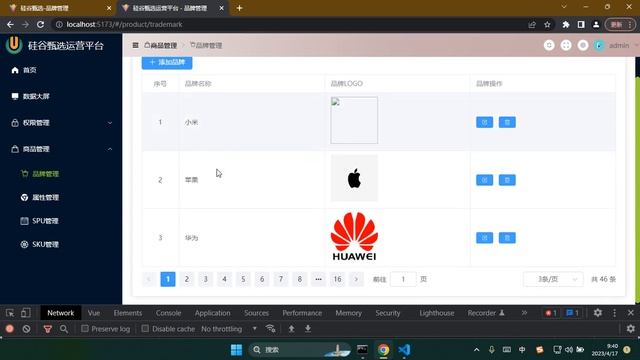Select 品牌管理 in the sidebar
The width and height of the screenshot is (640, 360).
click(x=61, y=174)
